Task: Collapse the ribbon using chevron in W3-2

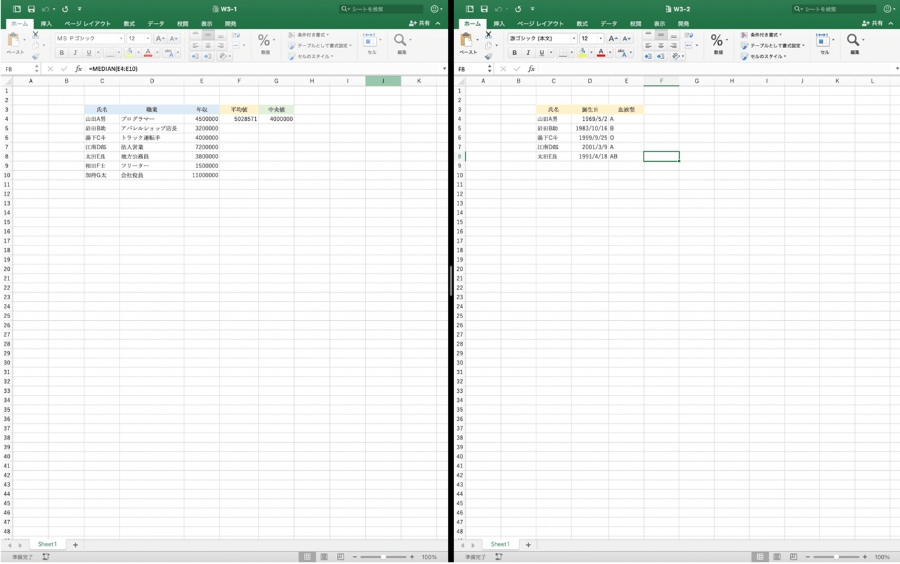Action: pos(891,24)
